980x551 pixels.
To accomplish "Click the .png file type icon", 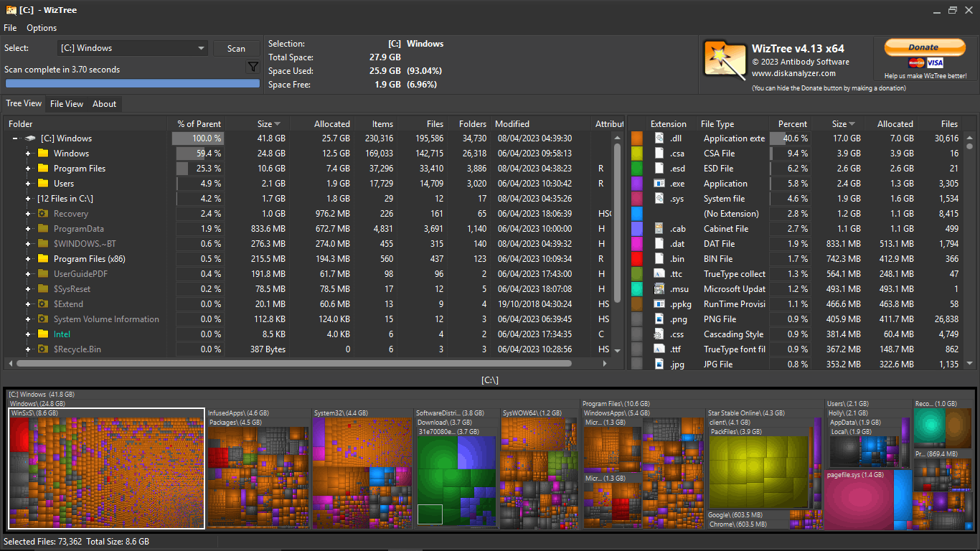I will [x=659, y=319].
